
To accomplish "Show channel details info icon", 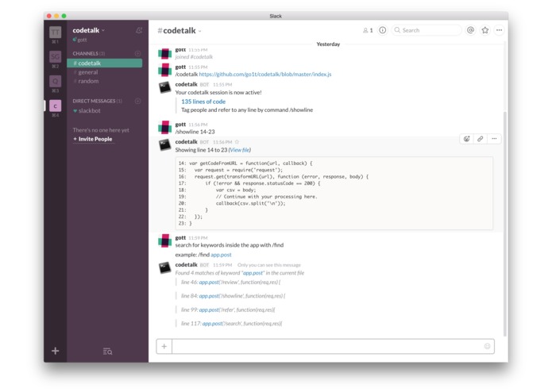I will (382, 30).
